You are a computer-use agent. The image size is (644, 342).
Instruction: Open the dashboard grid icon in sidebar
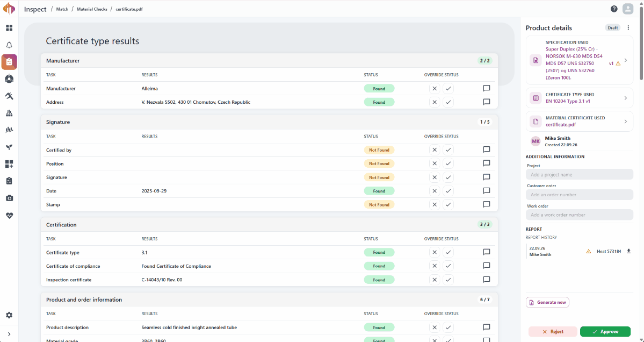coord(9,28)
